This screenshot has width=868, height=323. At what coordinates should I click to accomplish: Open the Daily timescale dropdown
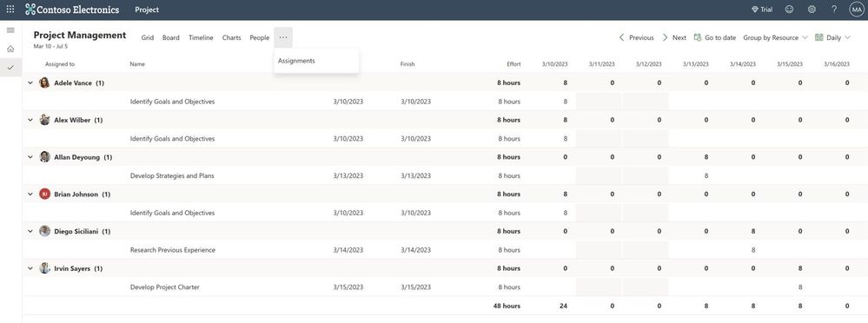pos(832,37)
